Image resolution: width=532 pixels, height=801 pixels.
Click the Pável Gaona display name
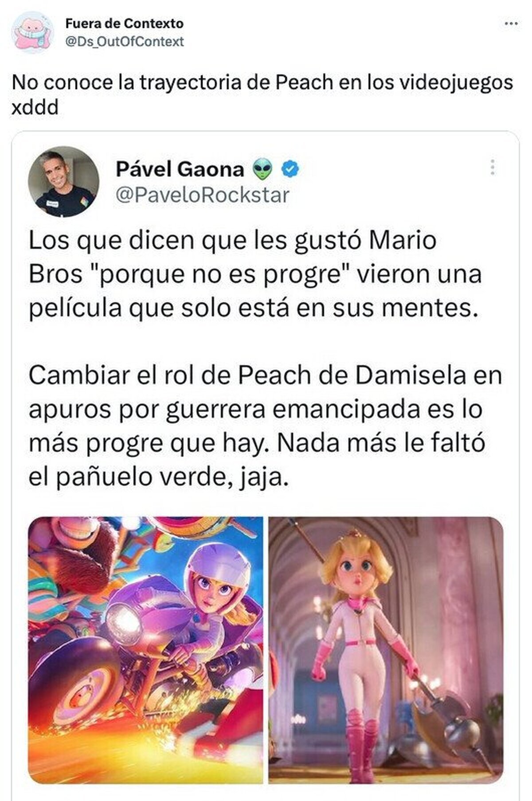click(180, 169)
